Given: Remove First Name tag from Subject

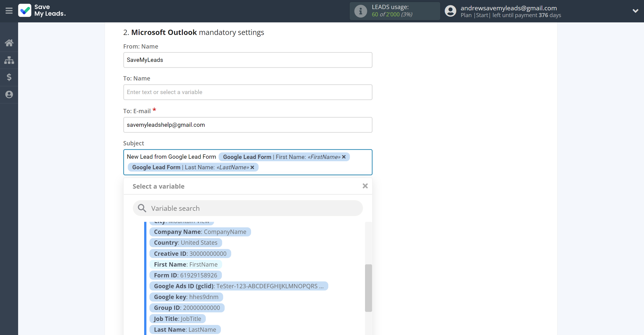Looking at the screenshot, I should point(345,157).
